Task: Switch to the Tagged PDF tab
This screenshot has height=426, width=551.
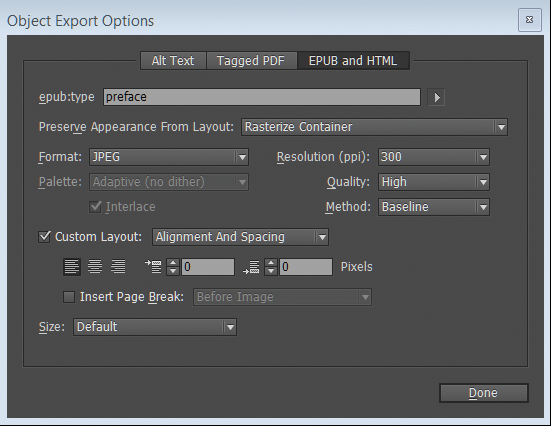Action: click(x=252, y=60)
